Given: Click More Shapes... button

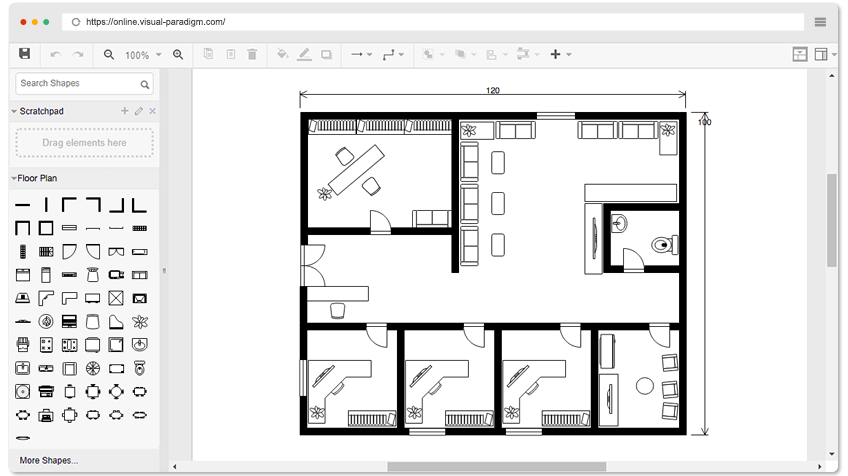Looking at the screenshot, I should 49,461.
